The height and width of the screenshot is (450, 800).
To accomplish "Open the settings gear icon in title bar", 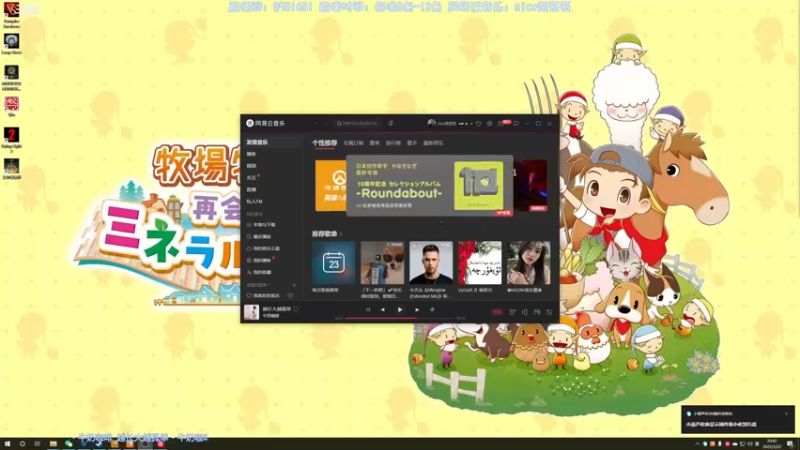I will pyautogui.click(x=489, y=123).
